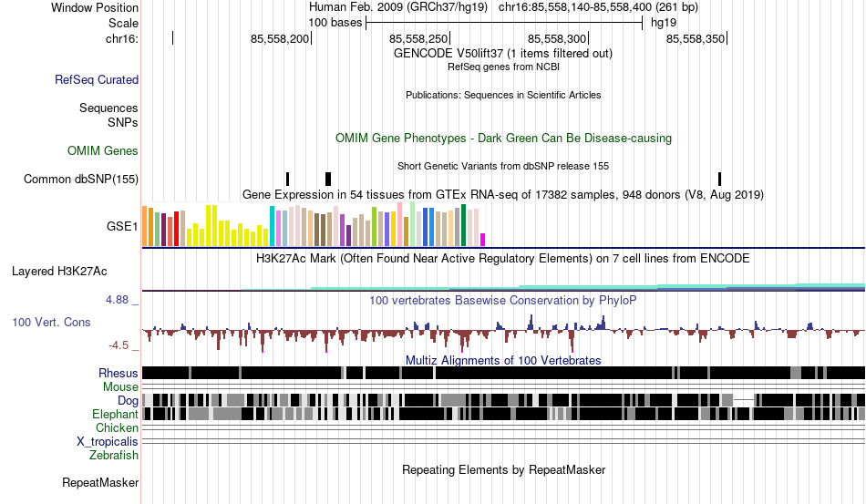
Task: Open Repeating Elements by RepeatMasker title
Action: point(503,469)
